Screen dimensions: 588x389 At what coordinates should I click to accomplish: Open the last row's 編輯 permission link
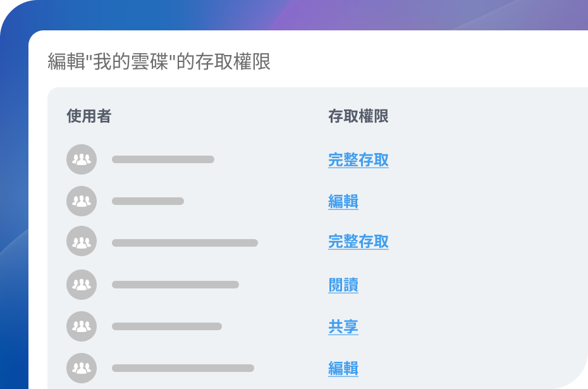343,368
